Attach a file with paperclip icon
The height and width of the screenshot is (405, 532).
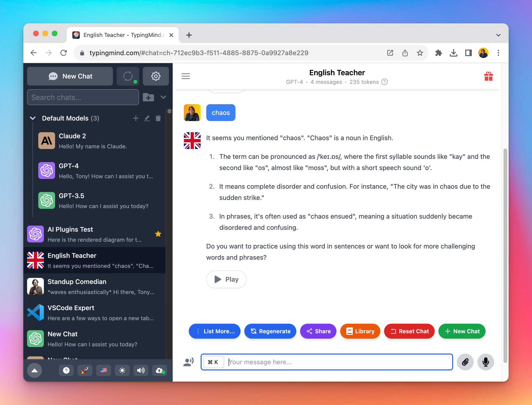tap(465, 362)
